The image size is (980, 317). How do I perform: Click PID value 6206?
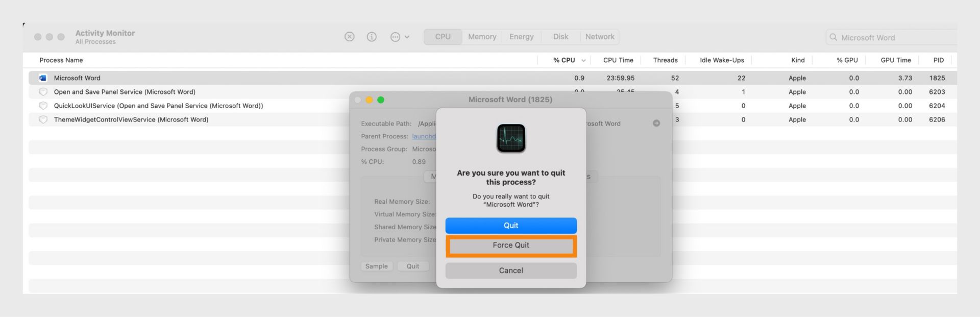(x=937, y=119)
